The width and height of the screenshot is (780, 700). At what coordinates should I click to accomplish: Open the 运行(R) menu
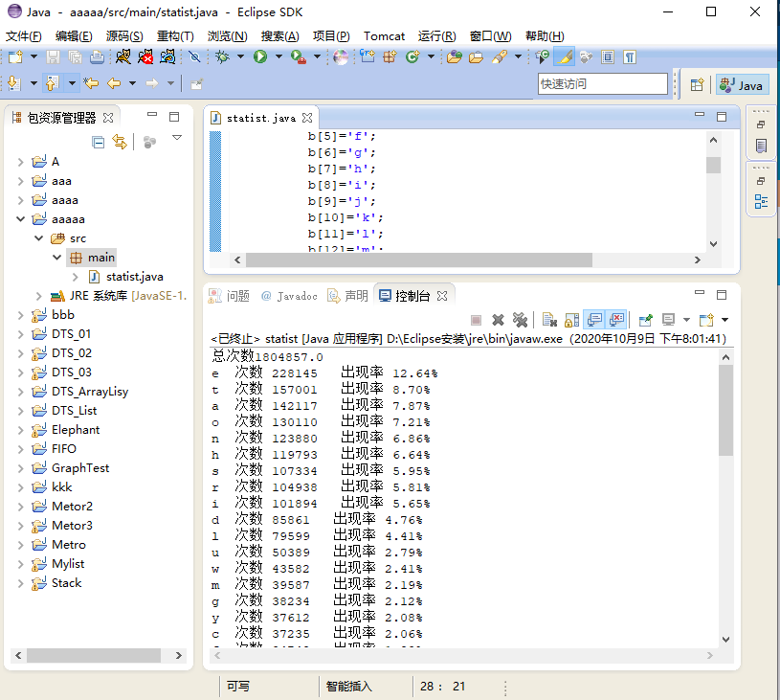[x=436, y=35]
